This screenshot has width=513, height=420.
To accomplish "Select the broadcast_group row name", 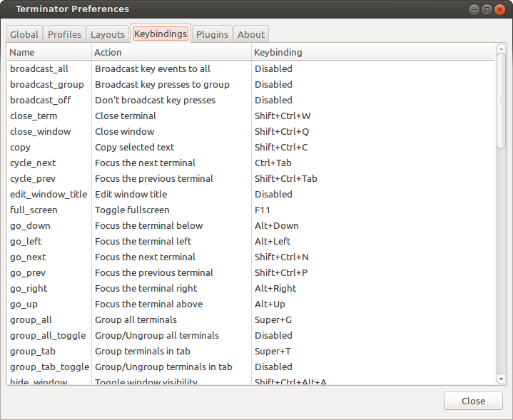I will pyautogui.click(x=47, y=84).
